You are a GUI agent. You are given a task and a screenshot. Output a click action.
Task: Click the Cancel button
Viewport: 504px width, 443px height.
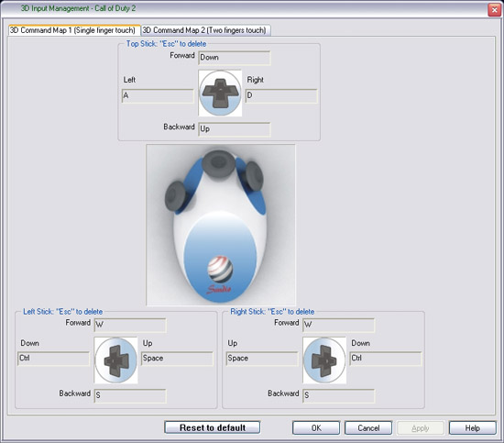368,428
